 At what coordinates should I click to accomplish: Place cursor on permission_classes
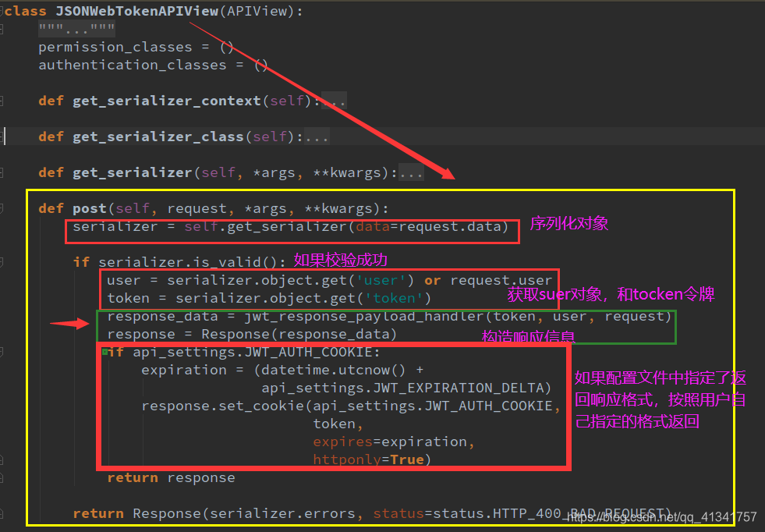[115, 48]
